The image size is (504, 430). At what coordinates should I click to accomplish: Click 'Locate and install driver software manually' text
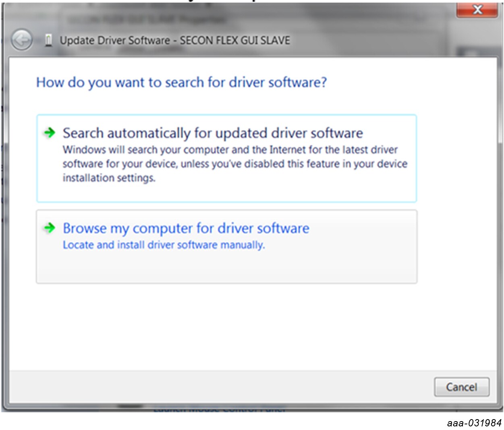tap(164, 245)
